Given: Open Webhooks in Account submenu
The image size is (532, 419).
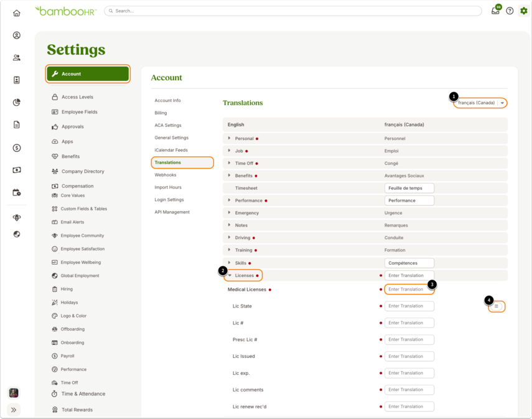Looking at the screenshot, I should pos(166,175).
